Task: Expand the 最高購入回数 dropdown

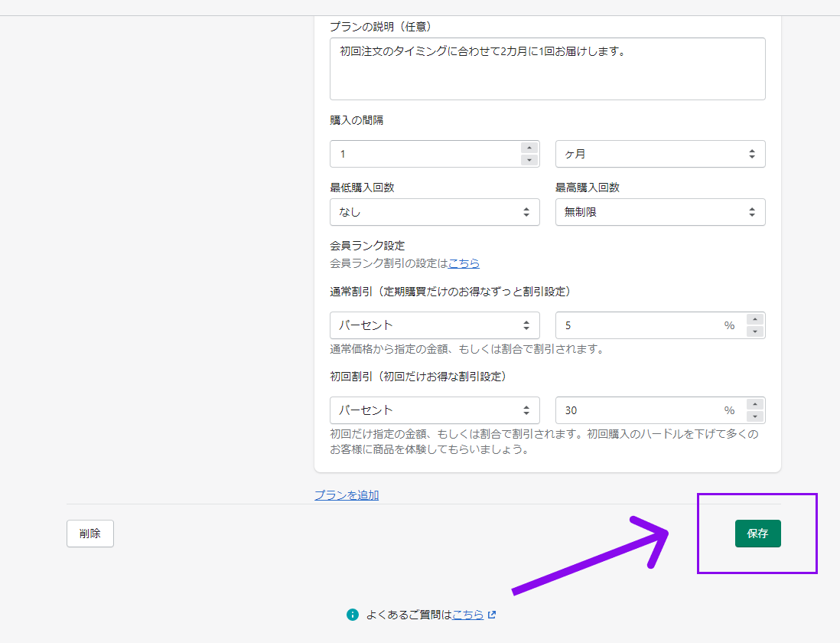Action: (659, 212)
